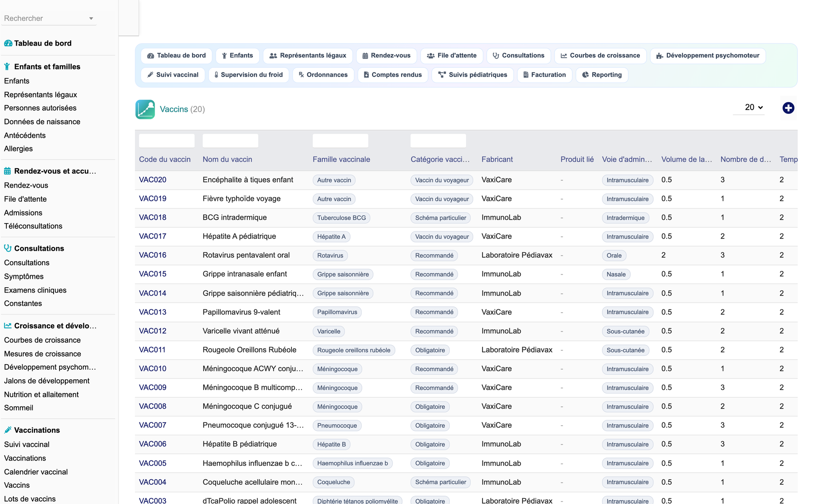This screenshot has width=815, height=504.
Task: Open the Rechercher dropdown arrow
Action: (x=91, y=18)
